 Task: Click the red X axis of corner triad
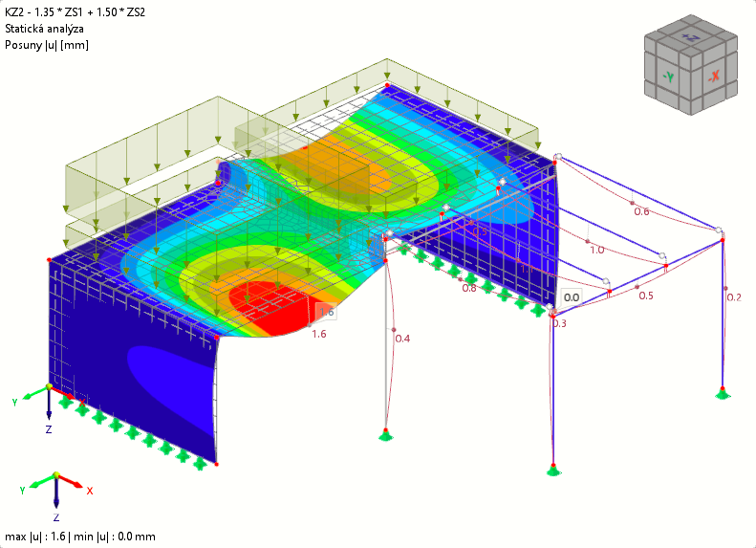pos(72,481)
